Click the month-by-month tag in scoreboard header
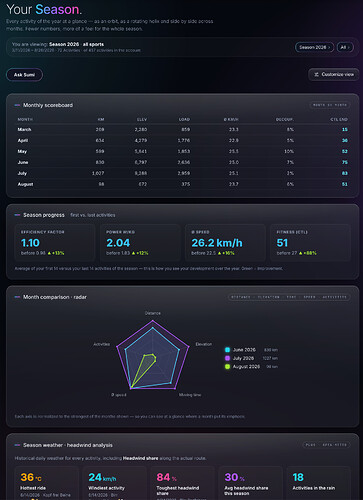Screen dimensions: 363x500 [330, 105]
